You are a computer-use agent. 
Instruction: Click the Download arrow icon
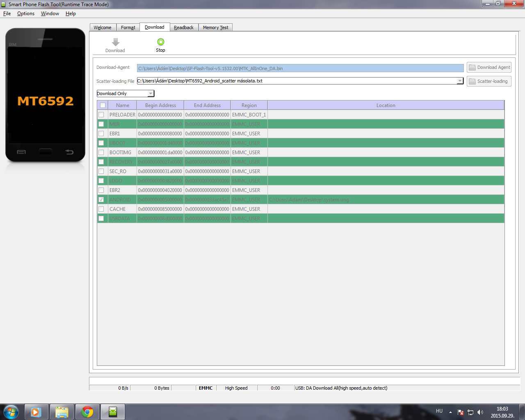pos(116,42)
